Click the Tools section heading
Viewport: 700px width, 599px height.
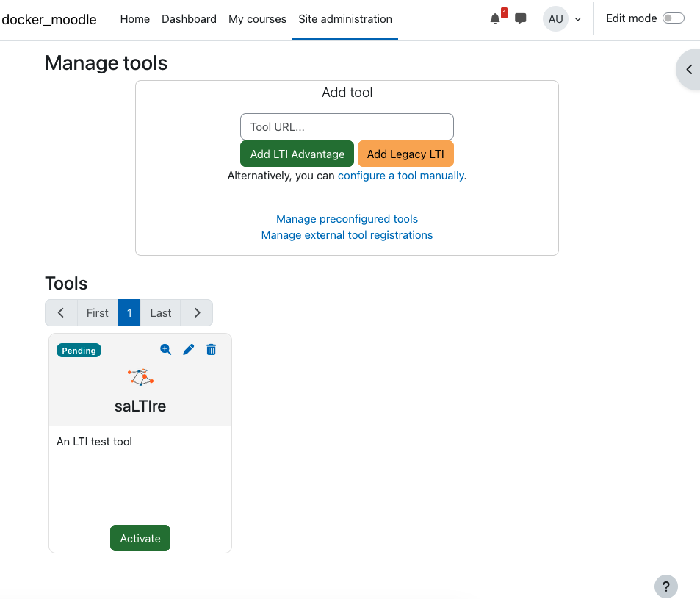66,284
